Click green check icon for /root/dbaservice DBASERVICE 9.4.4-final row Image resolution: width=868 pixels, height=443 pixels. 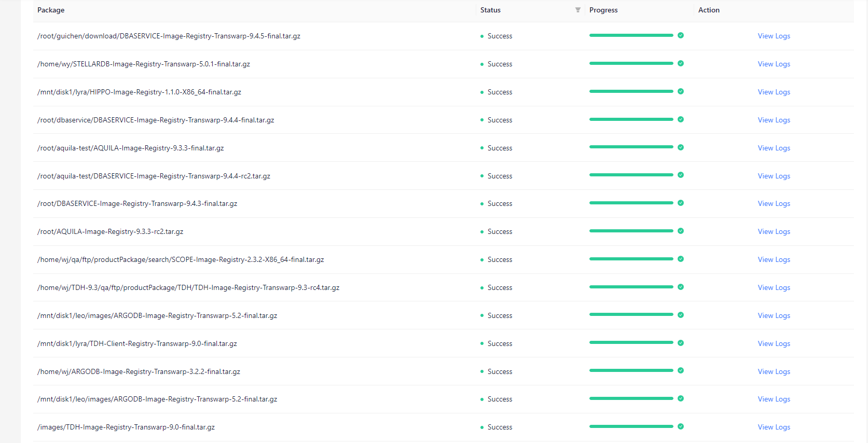pyautogui.click(x=681, y=119)
